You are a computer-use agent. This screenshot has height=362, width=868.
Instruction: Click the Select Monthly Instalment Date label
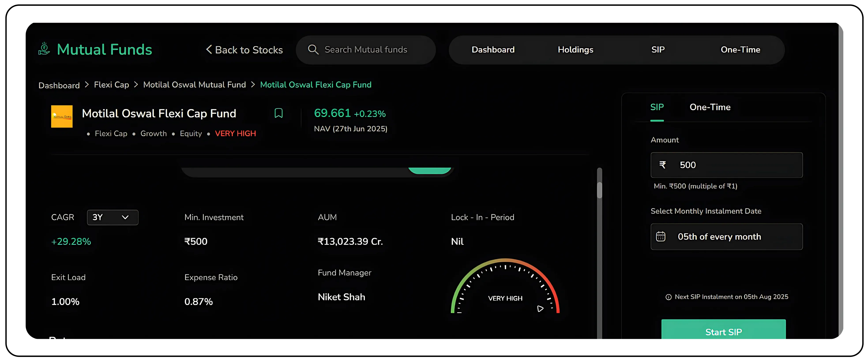[706, 211]
